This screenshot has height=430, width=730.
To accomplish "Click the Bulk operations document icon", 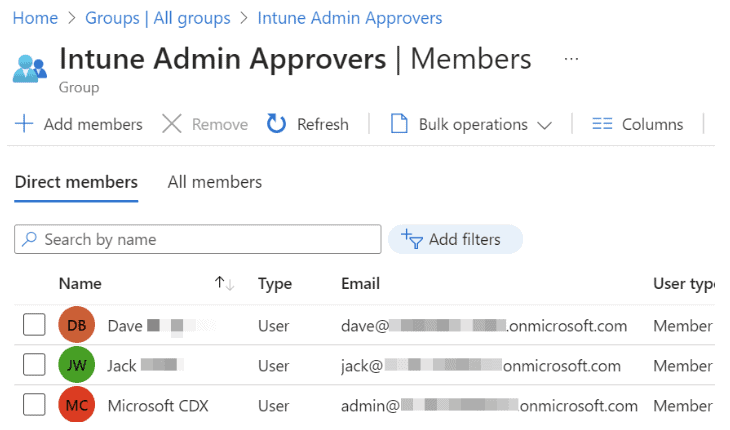I will pyautogui.click(x=399, y=124).
